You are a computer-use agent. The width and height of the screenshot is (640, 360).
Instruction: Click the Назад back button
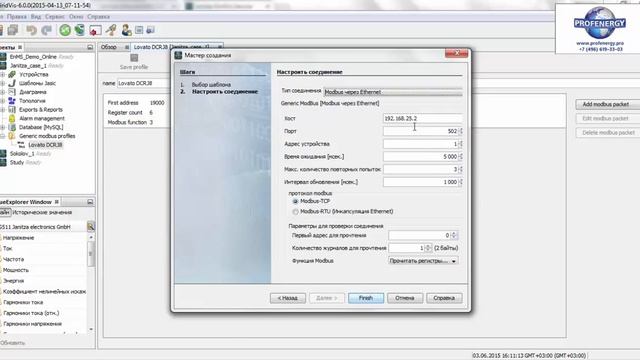coord(287,298)
